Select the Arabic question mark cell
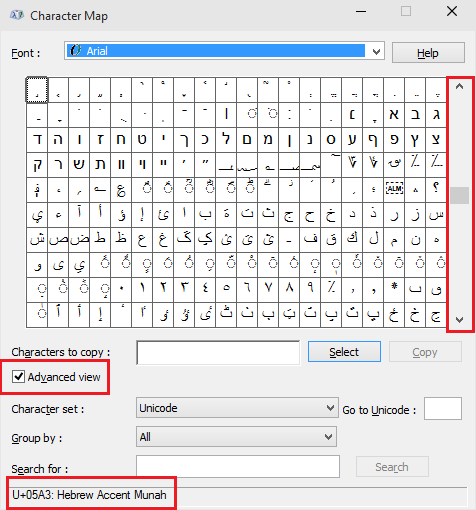Screen dimensions: 476x510 point(436,190)
